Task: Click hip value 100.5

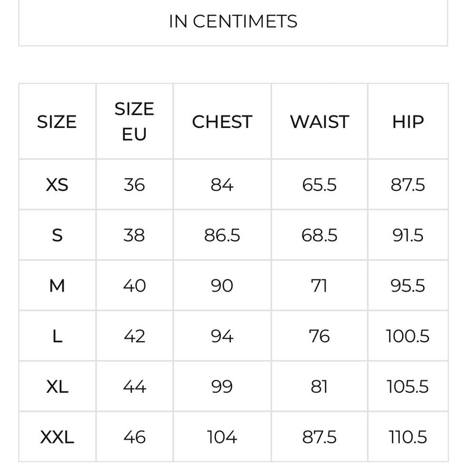Action: pyautogui.click(x=408, y=336)
